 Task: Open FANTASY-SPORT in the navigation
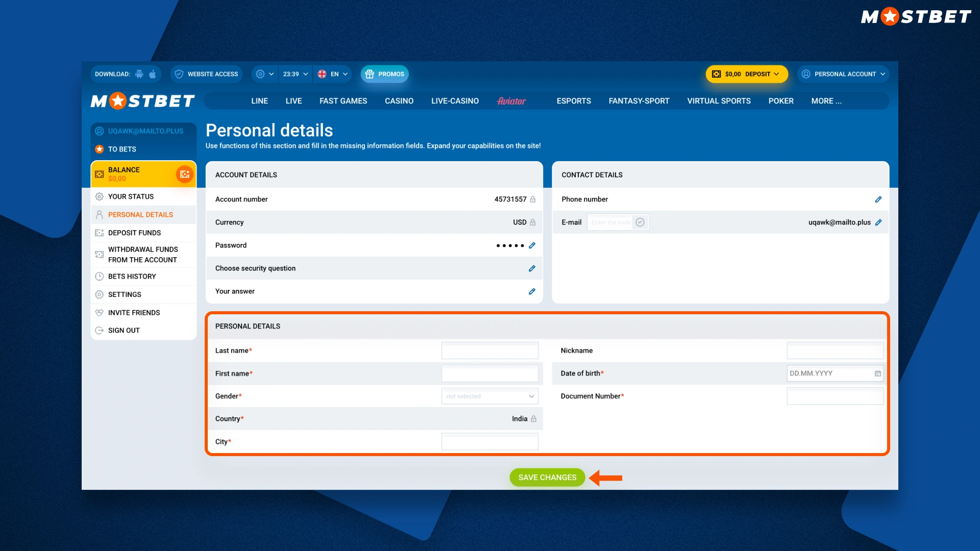coord(639,101)
